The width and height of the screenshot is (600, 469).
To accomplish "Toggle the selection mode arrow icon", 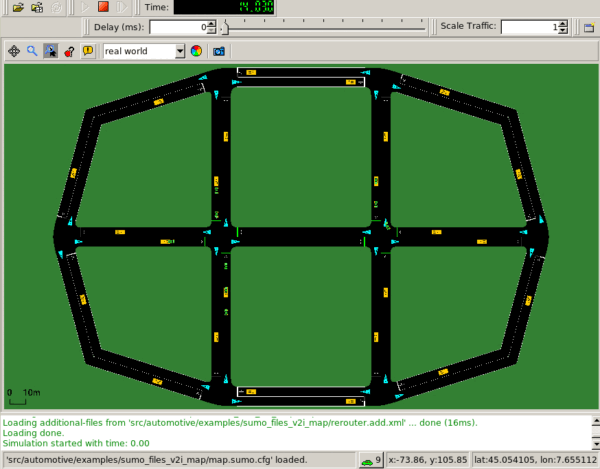I will (50, 50).
